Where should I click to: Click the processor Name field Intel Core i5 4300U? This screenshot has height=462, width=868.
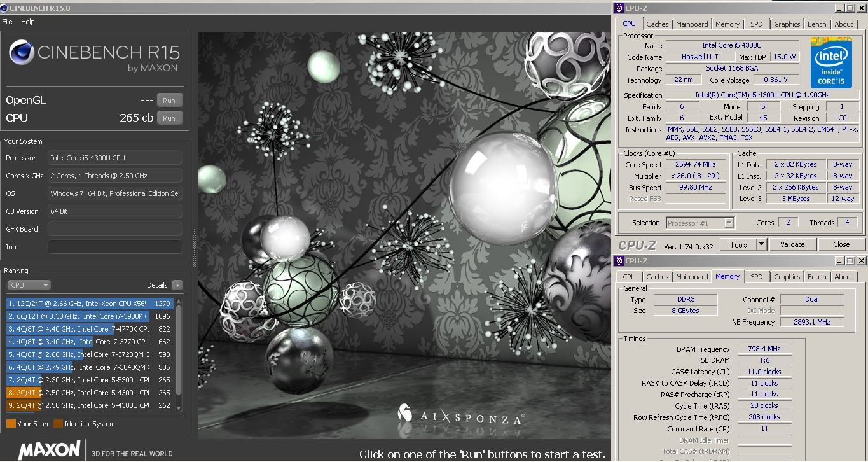point(732,46)
